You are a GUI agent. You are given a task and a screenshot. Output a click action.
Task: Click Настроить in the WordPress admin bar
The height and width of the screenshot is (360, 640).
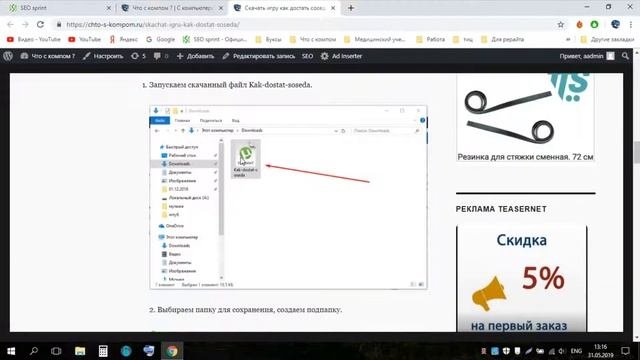103,56
